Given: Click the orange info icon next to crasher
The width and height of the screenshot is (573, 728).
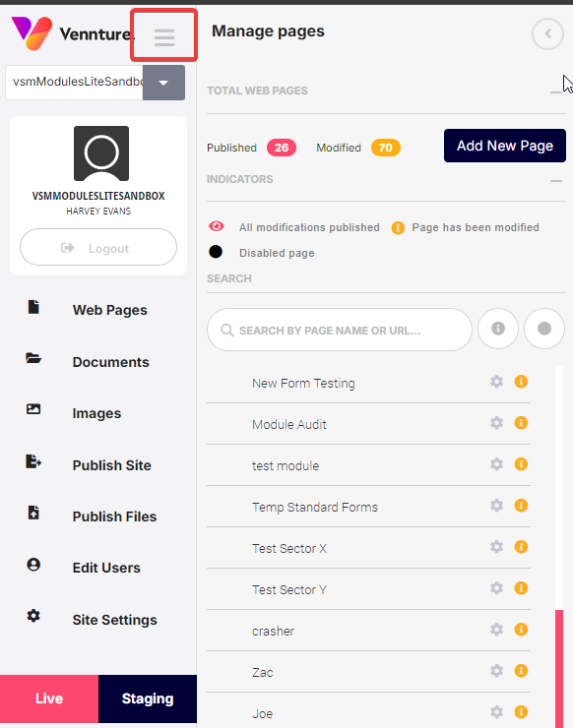Looking at the screenshot, I should pyautogui.click(x=521, y=630).
